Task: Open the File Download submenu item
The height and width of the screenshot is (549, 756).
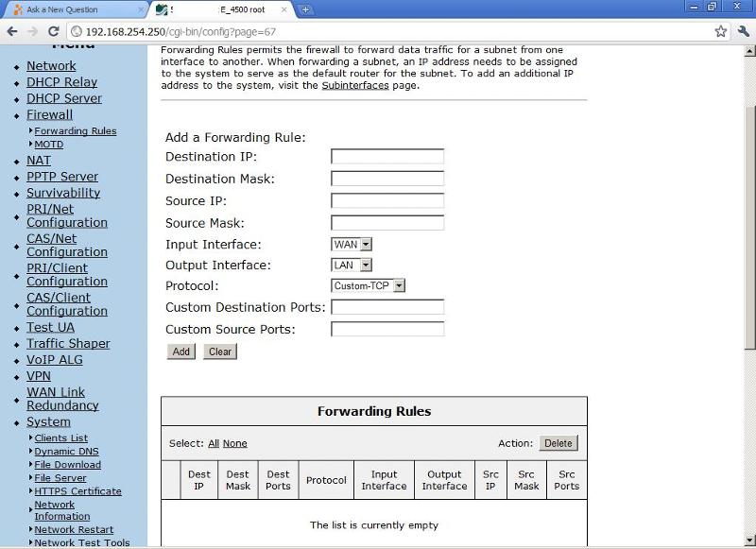Action: pos(67,465)
